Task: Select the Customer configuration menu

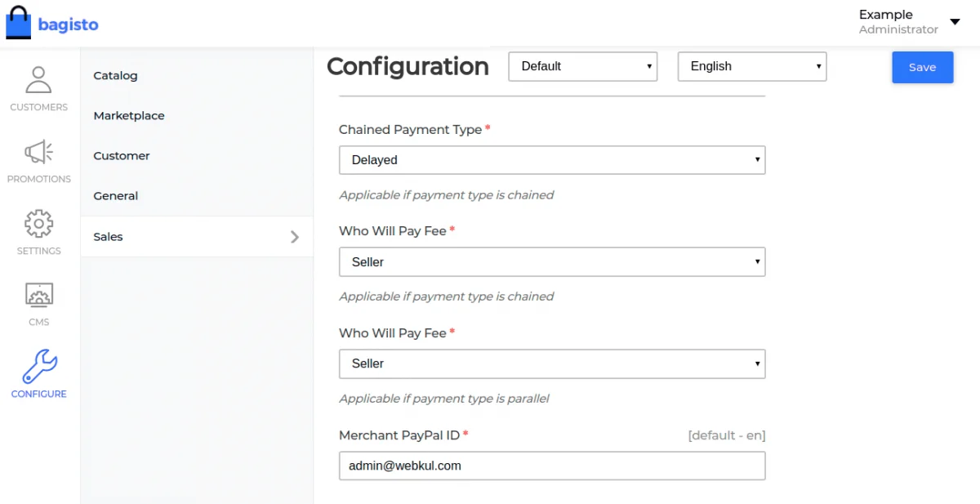Action: click(x=197, y=155)
